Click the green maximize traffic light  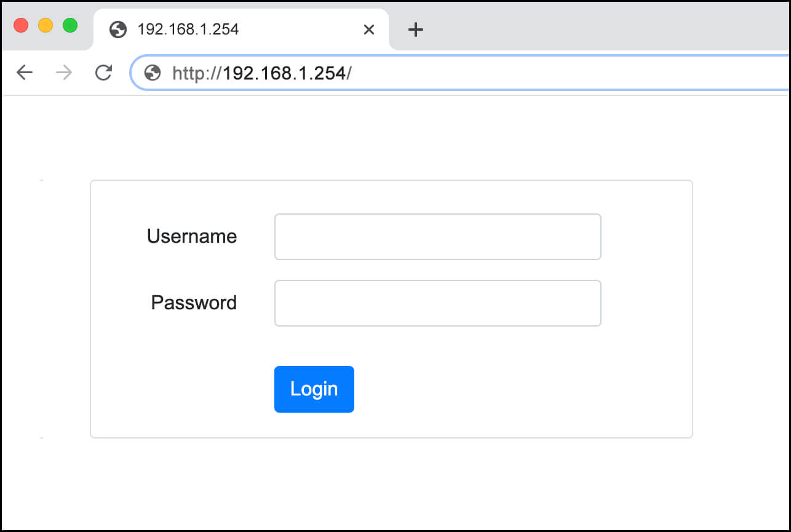click(x=70, y=25)
